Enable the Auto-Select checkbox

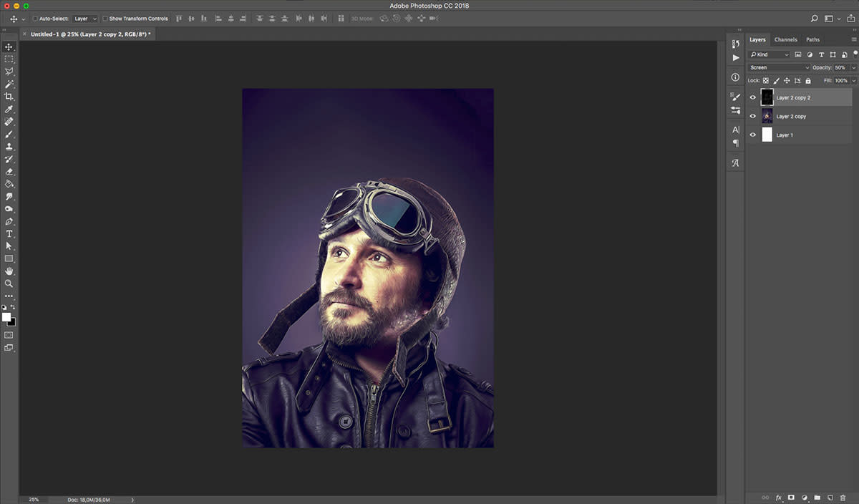[x=35, y=19]
